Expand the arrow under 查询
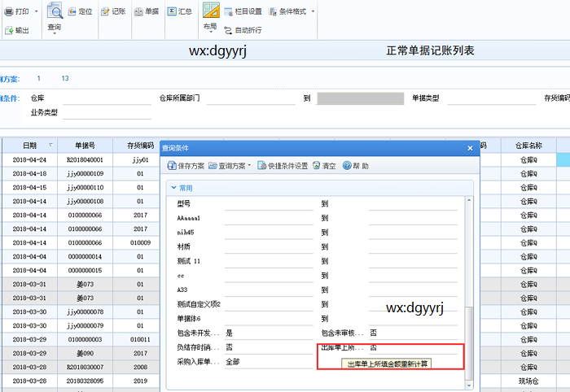This screenshot has width=570, height=392. [55, 33]
